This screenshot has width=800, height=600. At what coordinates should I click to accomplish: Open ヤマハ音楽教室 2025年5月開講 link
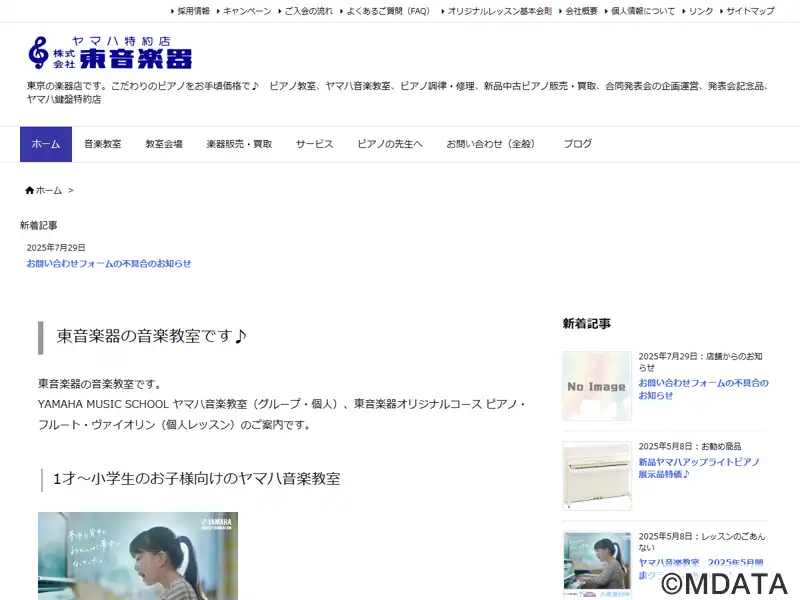click(x=701, y=568)
